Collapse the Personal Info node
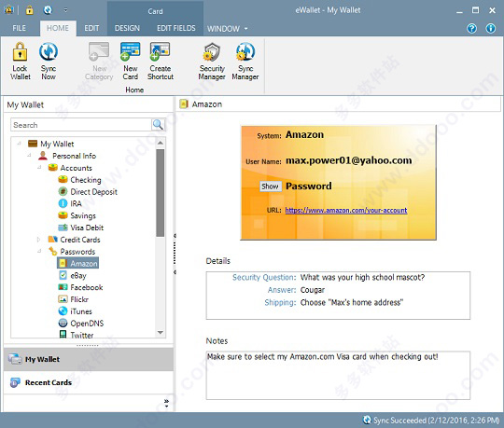504x428 pixels. tap(29, 156)
